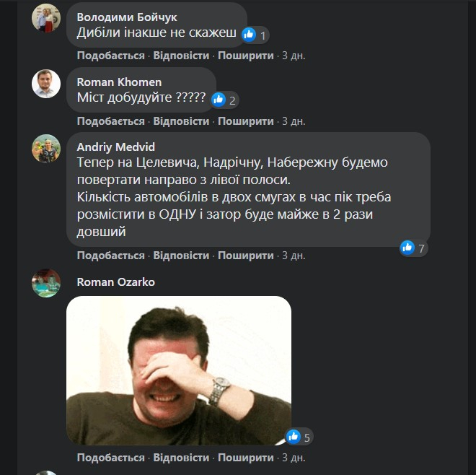Open Roman Ozarko's profile name link
Image resolution: width=476 pixels, height=475 pixels.
tap(115, 282)
